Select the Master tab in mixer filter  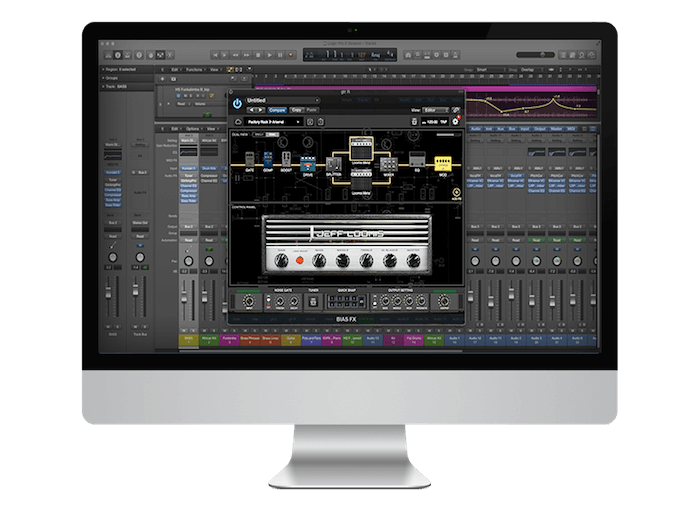pyautogui.click(x=556, y=129)
